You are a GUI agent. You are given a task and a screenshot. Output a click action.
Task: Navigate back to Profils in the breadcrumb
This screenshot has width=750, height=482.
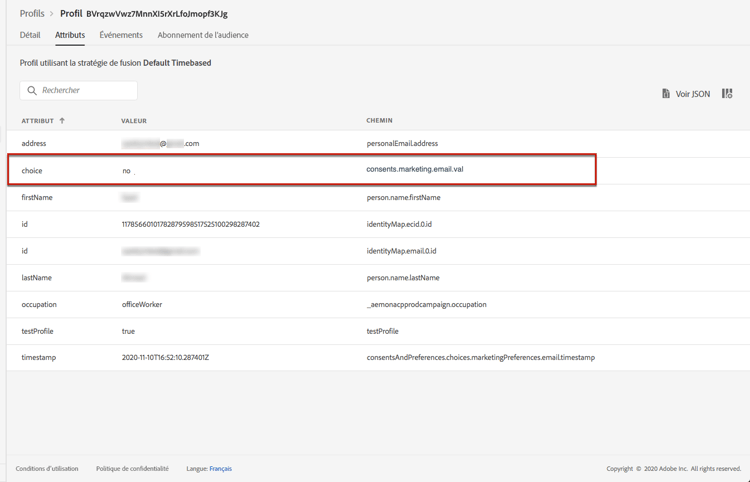[x=32, y=14]
